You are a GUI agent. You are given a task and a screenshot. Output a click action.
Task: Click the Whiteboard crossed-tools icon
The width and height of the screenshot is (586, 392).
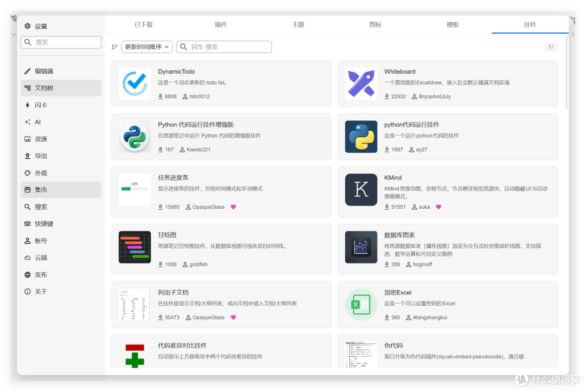[361, 83]
